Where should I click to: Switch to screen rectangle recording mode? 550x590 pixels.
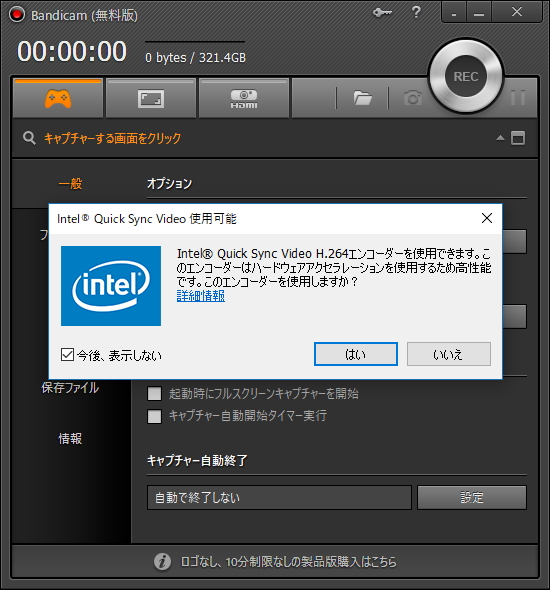[x=151, y=99]
